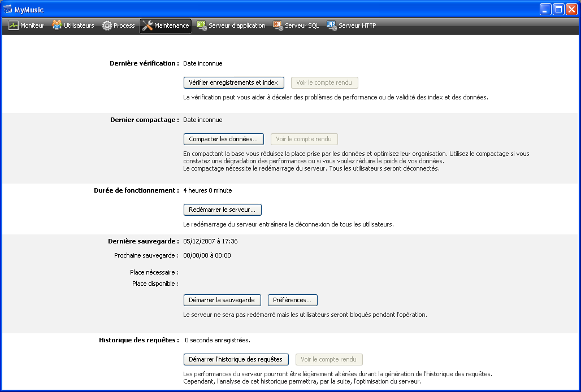Click the verification Voir le compte rendu button
The image size is (581, 392).
click(324, 82)
